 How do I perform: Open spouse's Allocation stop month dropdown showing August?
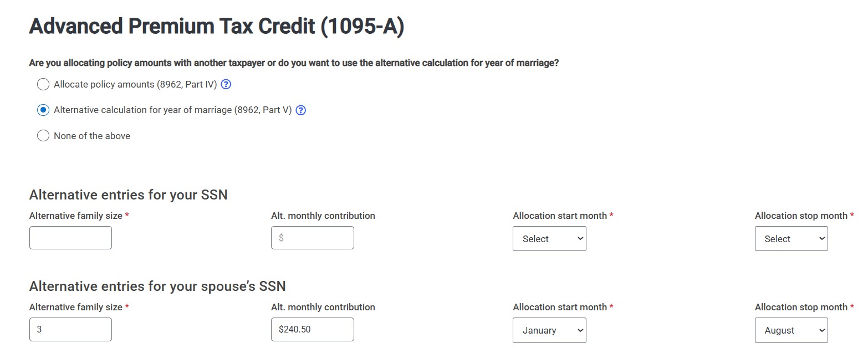click(792, 330)
